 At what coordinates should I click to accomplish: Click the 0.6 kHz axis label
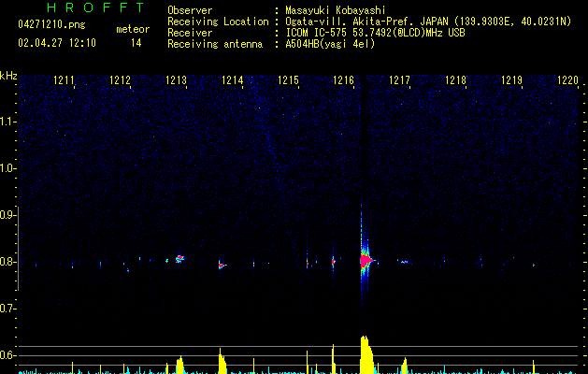point(7,355)
